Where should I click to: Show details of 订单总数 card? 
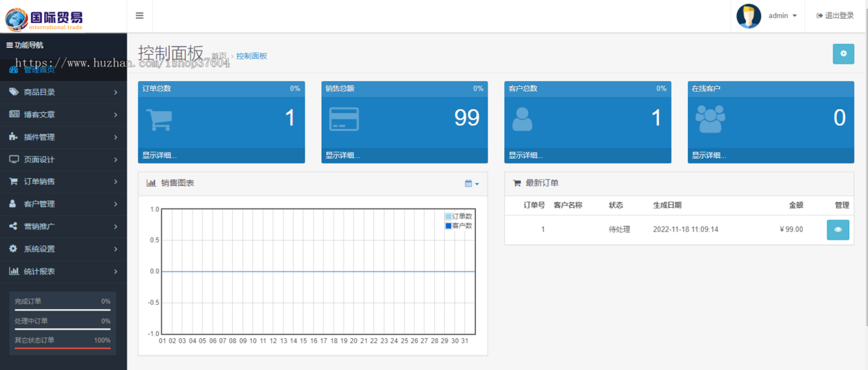tap(159, 155)
